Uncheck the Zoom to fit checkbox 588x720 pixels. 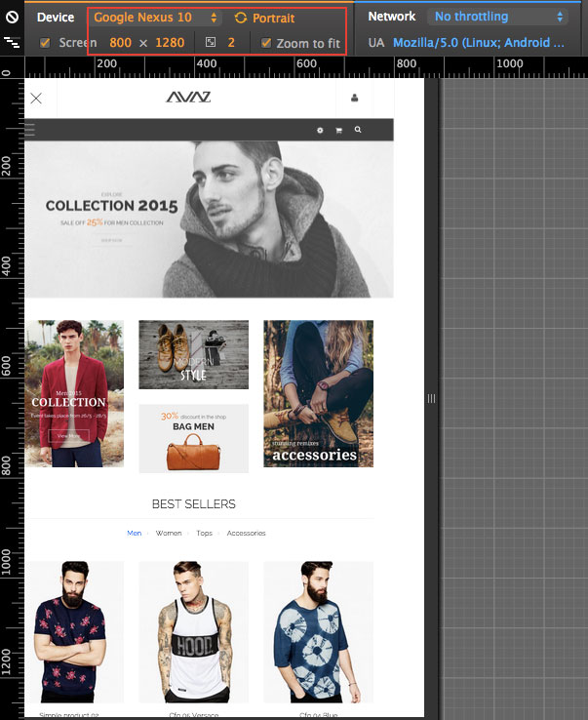point(266,43)
